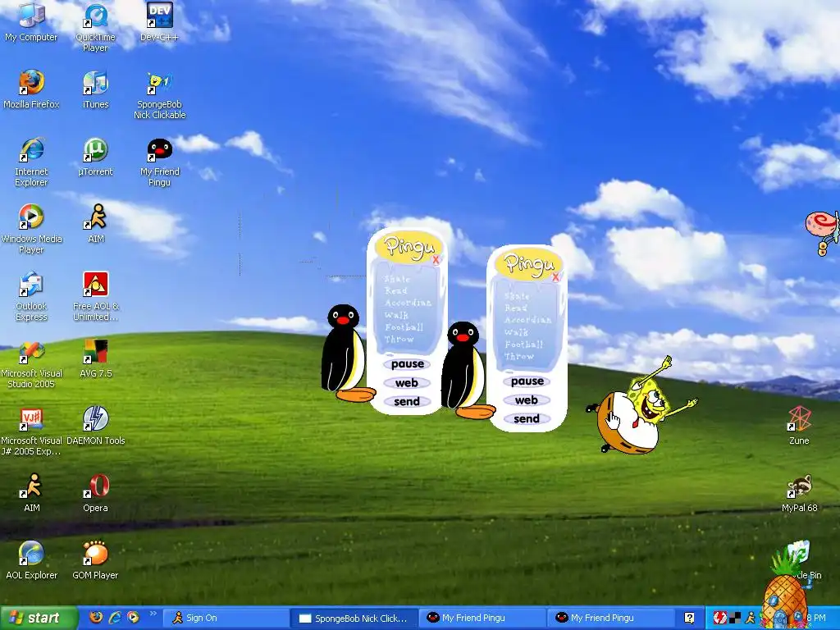Select the Microsoft Visual Studio 2005 icon
840x630 pixels.
pos(31,363)
